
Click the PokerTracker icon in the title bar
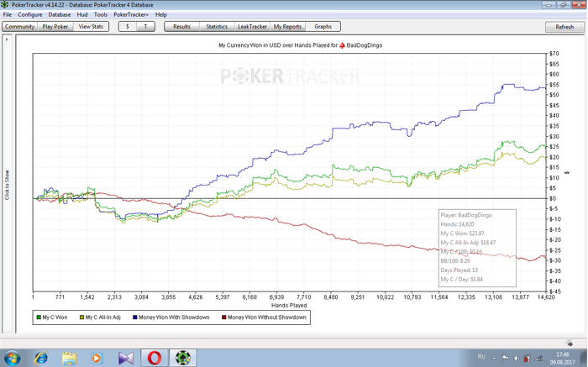click(x=5, y=5)
